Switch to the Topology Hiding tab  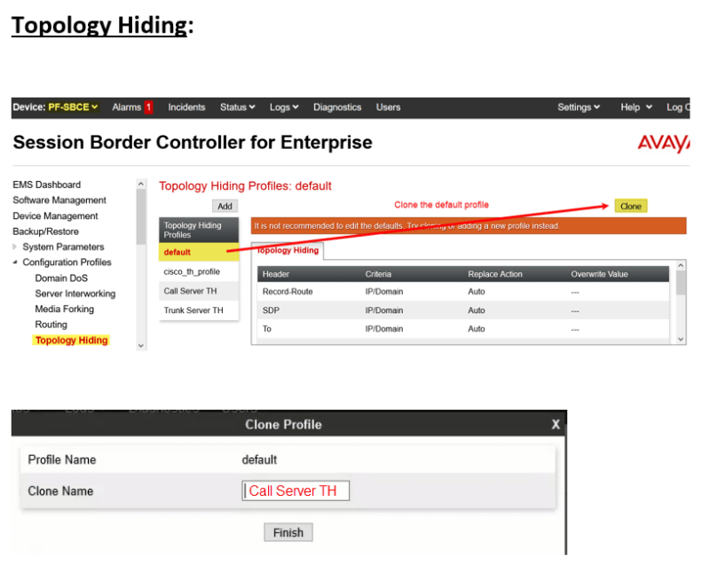288,251
